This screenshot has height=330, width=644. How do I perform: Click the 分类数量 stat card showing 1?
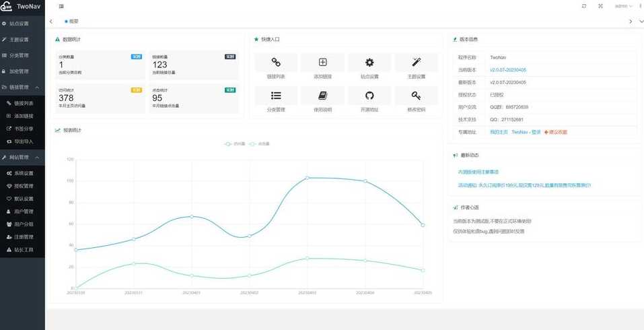[x=100, y=65]
